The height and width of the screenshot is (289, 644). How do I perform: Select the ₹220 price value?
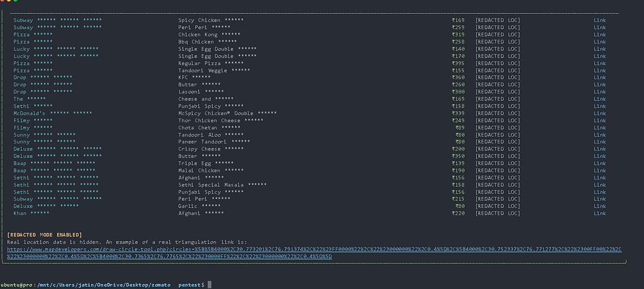pos(458,213)
